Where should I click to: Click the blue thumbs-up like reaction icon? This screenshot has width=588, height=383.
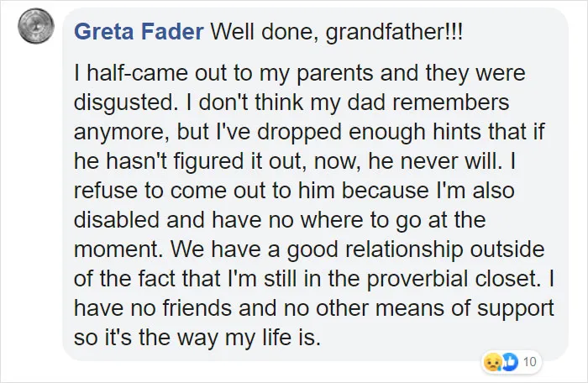click(x=509, y=362)
